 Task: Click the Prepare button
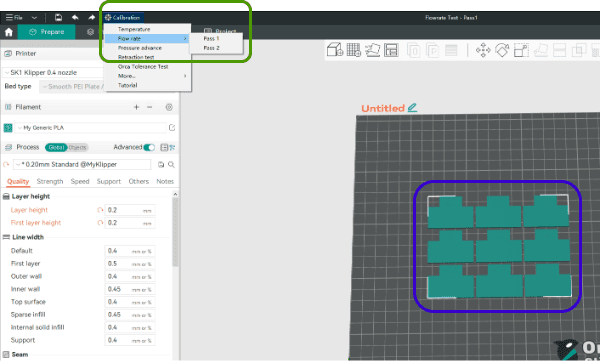47,32
